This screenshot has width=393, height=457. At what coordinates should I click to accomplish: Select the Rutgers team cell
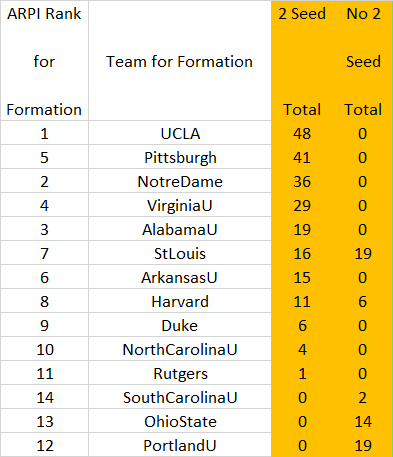pos(180,373)
